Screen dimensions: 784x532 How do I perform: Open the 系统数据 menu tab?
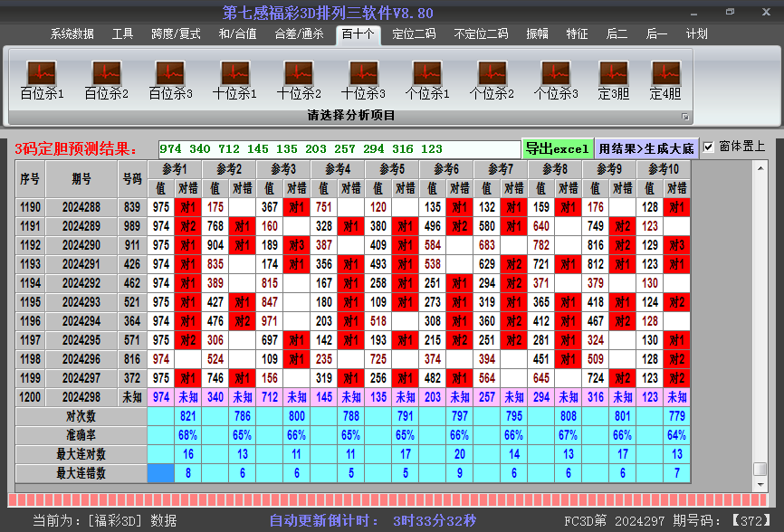[x=72, y=34]
